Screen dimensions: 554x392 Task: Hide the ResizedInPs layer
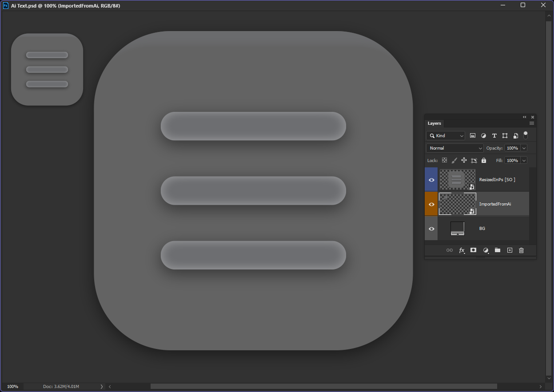(431, 179)
